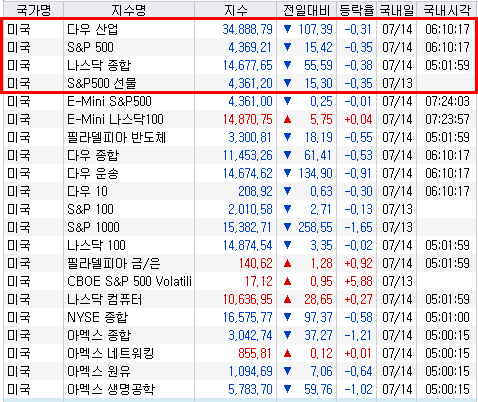Click the down arrow for S&P500 선물
This screenshot has height=402, width=478.
coord(287,83)
